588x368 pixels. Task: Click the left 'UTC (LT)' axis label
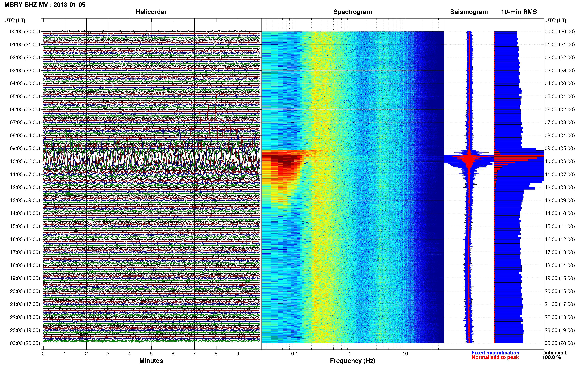(x=15, y=20)
